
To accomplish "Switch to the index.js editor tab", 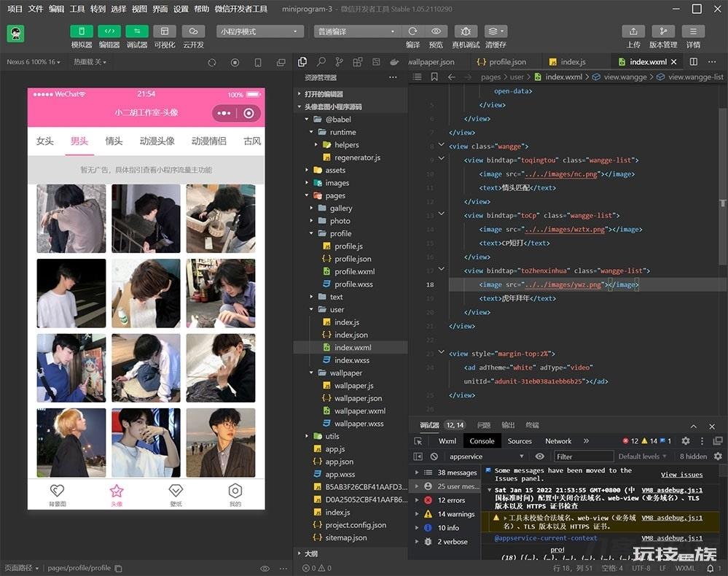I will pyautogui.click(x=568, y=62).
